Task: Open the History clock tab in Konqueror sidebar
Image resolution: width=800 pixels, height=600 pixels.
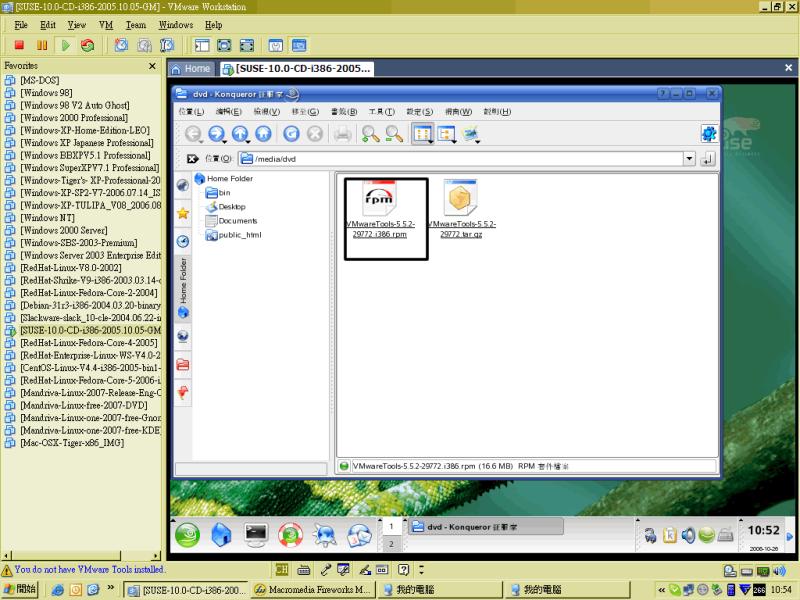Action: pyautogui.click(x=183, y=241)
